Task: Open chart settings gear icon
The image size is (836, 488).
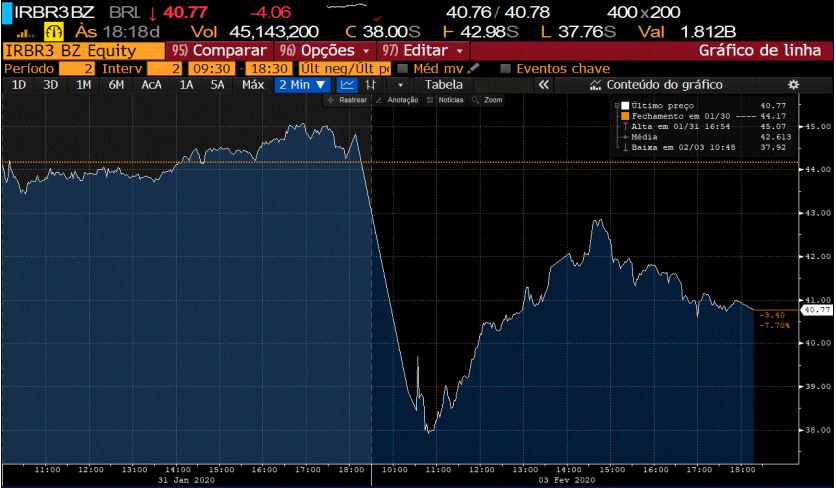Action: (x=793, y=85)
